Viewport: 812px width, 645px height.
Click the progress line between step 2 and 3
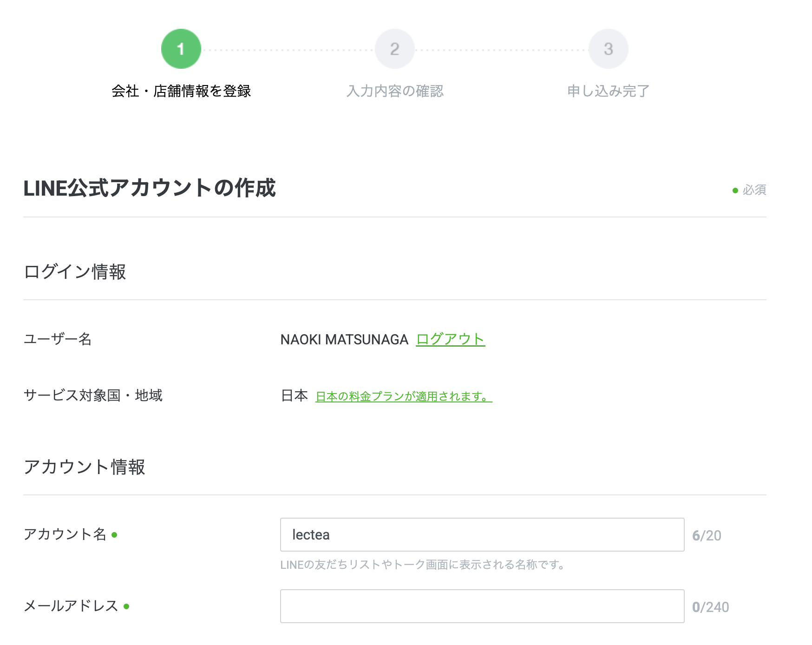(502, 48)
